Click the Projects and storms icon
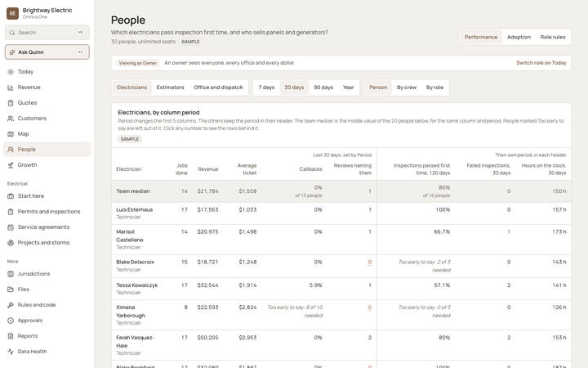588x368 pixels. coord(11,243)
